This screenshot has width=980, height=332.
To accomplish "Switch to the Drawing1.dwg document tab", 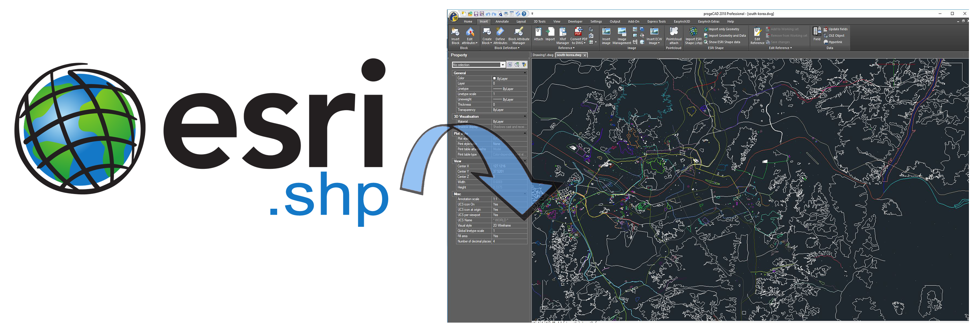I will point(543,55).
